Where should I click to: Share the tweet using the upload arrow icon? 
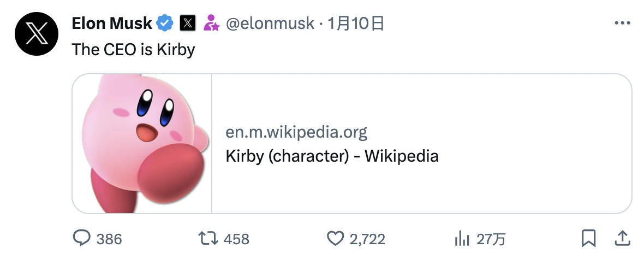(x=622, y=238)
